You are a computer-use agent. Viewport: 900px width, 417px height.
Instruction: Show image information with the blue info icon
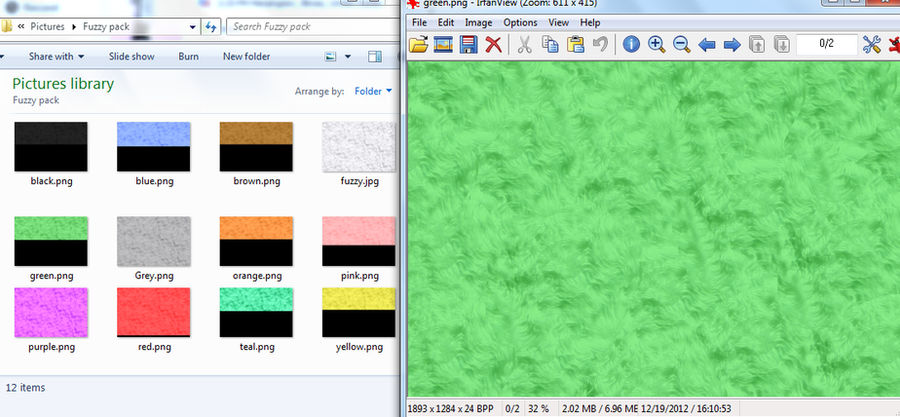pos(631,45)
